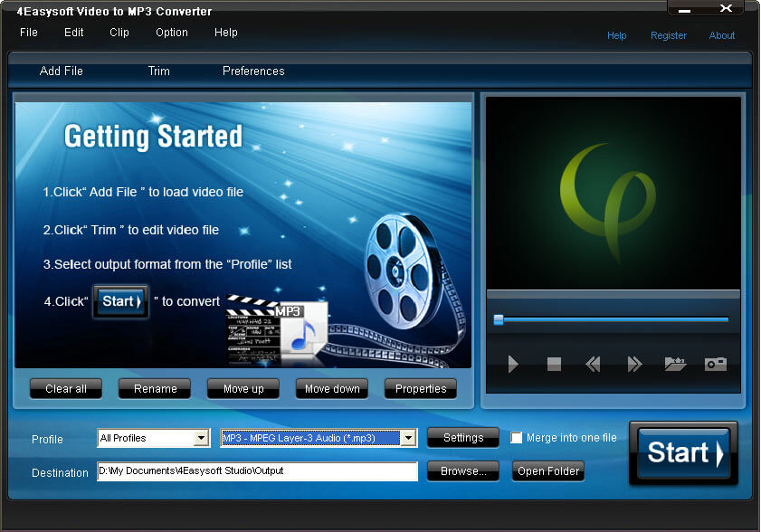761x532 pixels.
Task: Click the Register link
Action: coord(669,36)
